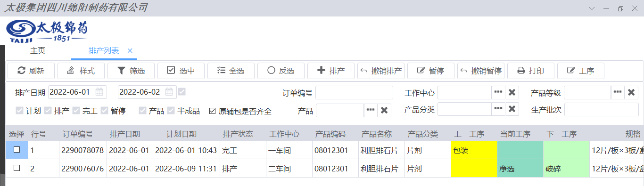Clear the 产品 field with its X
This screenshot has width=644, height=186.
(x=385, y=110)
